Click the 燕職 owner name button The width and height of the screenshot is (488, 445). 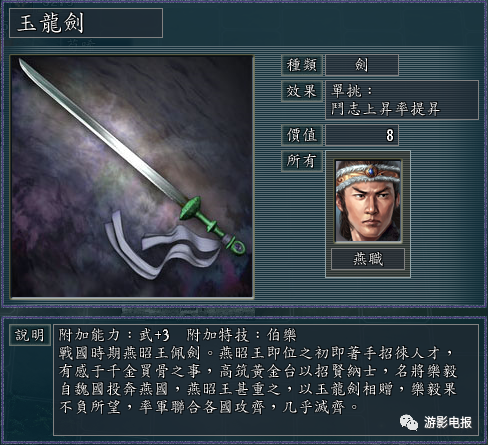pos(368,259)
